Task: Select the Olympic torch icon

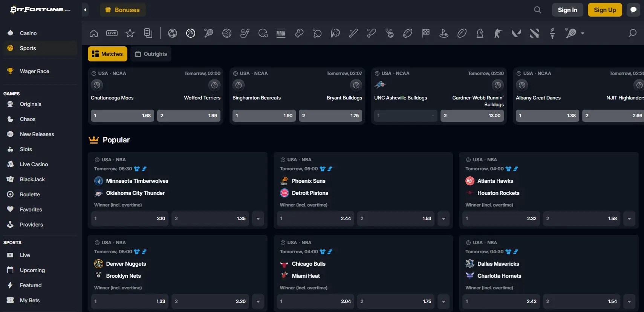Action: coord(552,33)
